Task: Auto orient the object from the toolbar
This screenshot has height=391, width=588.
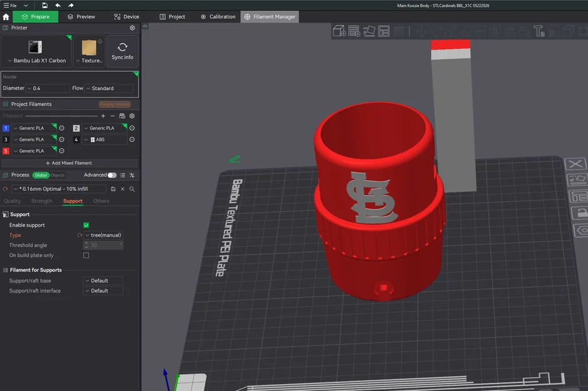Action: tap(369, 31)
